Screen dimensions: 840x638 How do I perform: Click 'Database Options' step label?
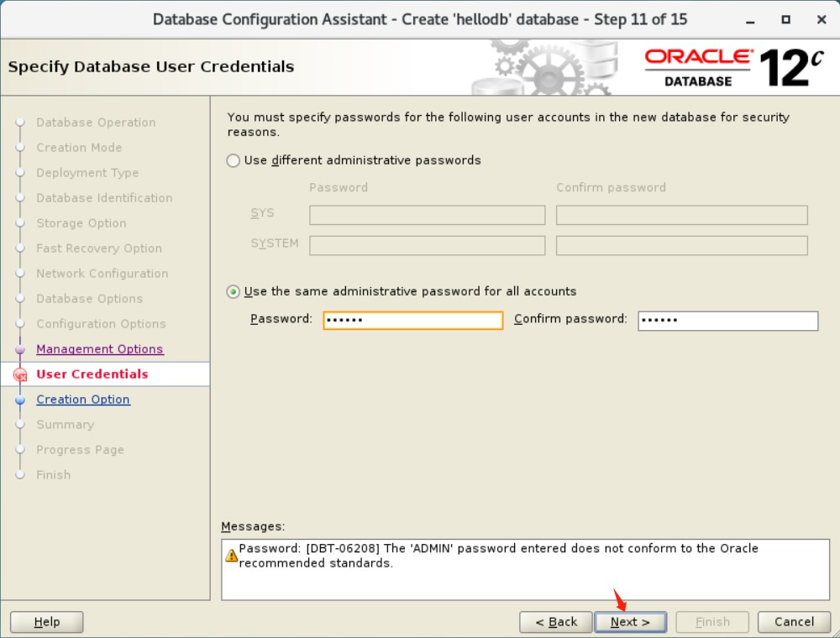[x=90, y=299]
